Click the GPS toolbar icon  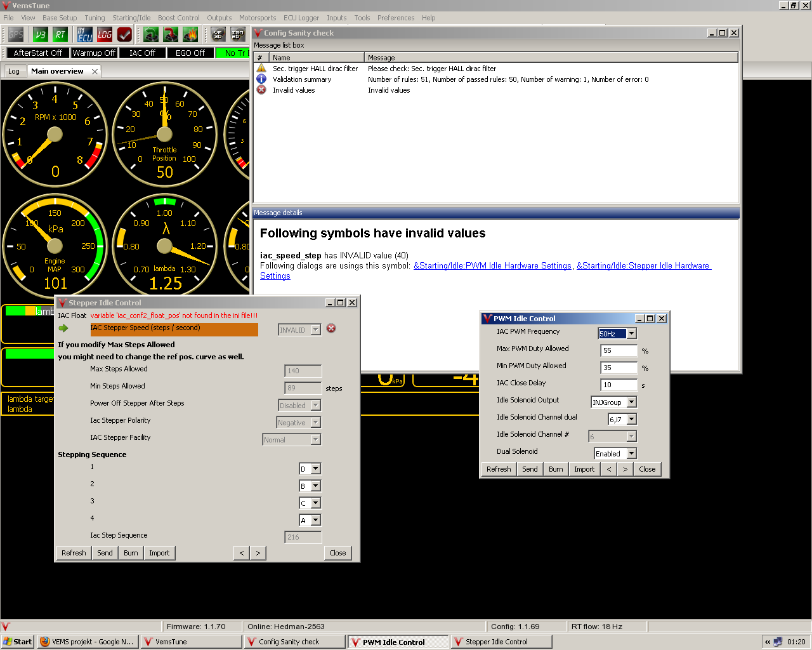16,34
